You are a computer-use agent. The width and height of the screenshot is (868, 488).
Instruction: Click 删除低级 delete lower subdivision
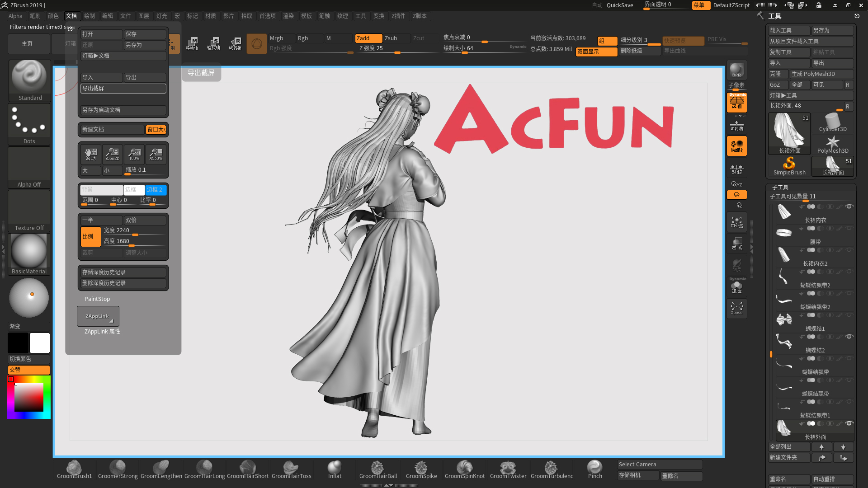coord(640,51)
